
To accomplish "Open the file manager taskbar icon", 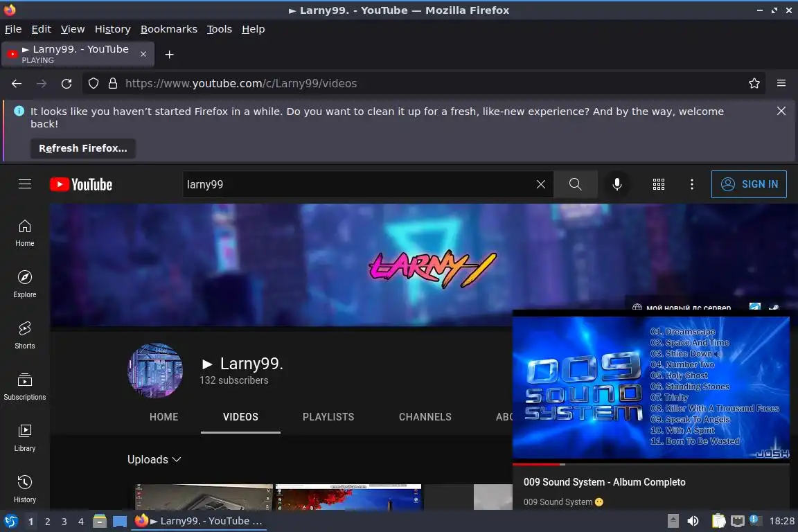I will pos(100,521).
